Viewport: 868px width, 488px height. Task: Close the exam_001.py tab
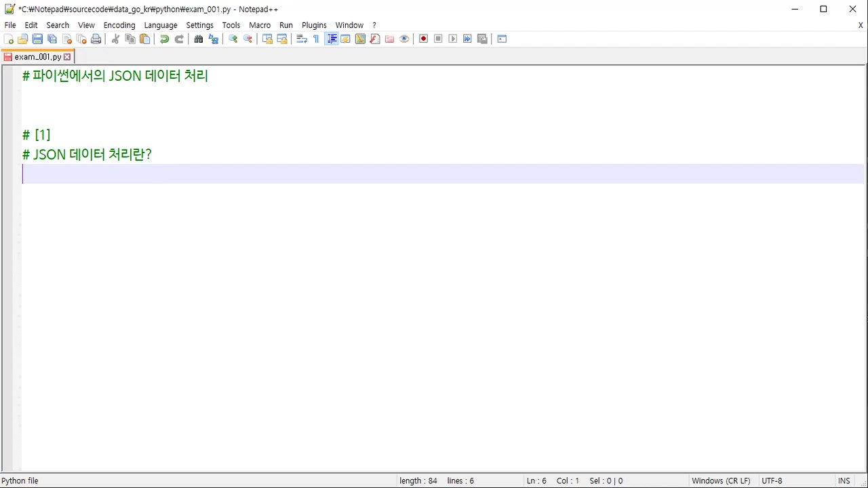point(67,57)
